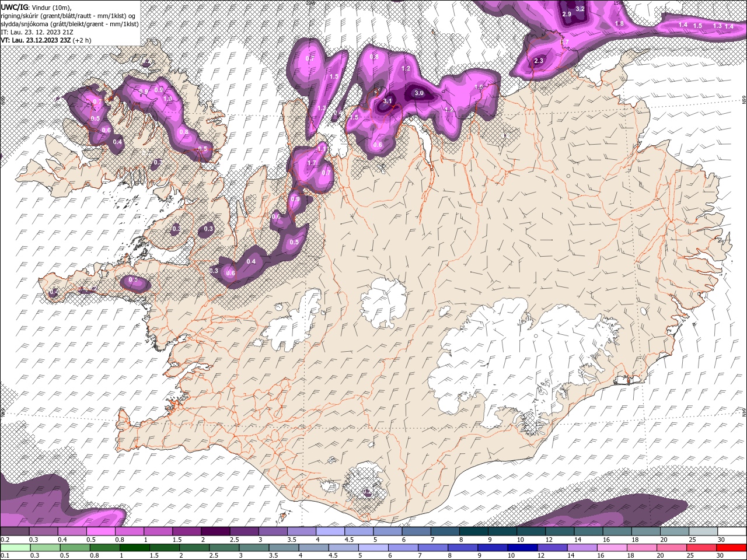Click the '20W' longitude label at top
The width and height of the screenshot is (747, 560).
pos(310,2)
